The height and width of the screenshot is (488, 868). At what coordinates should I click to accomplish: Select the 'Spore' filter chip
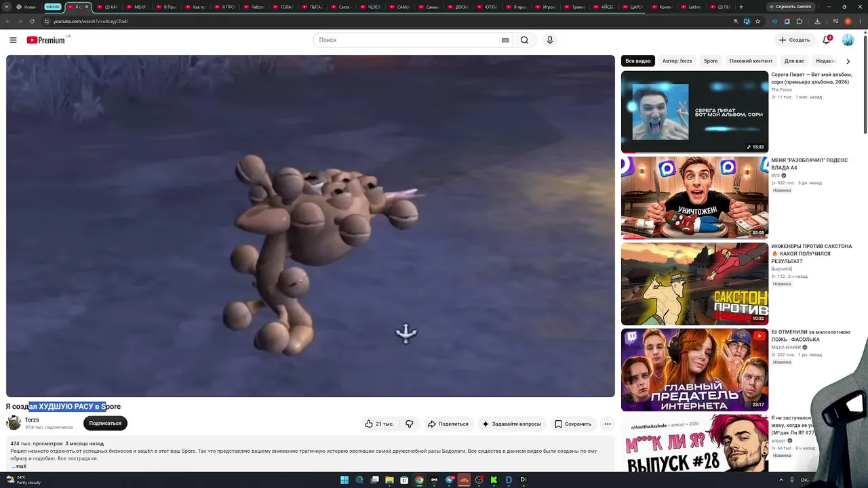711,61
